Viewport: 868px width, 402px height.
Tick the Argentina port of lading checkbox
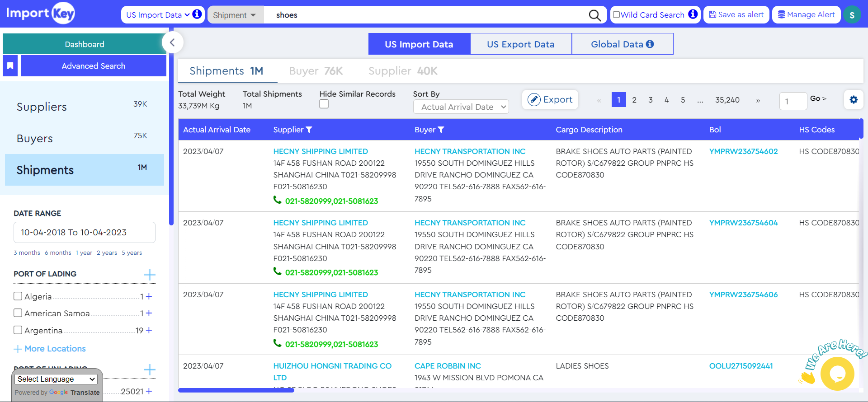[18, 330]
